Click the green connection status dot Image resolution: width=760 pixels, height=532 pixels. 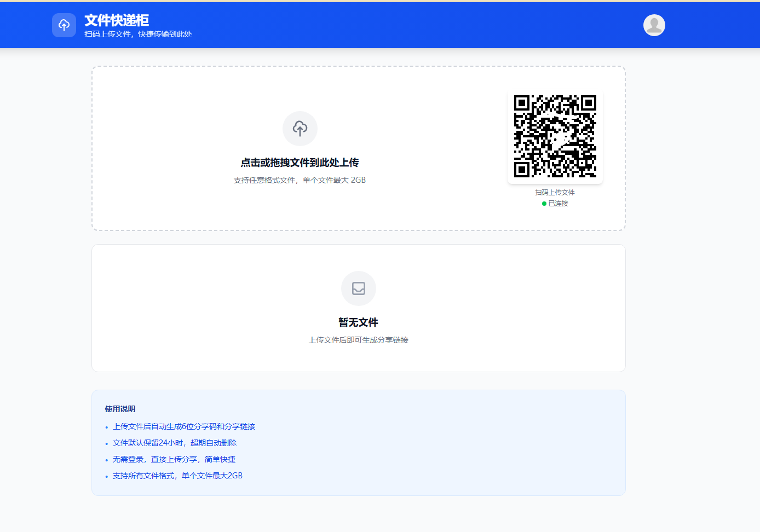click(x=543, y=203)
